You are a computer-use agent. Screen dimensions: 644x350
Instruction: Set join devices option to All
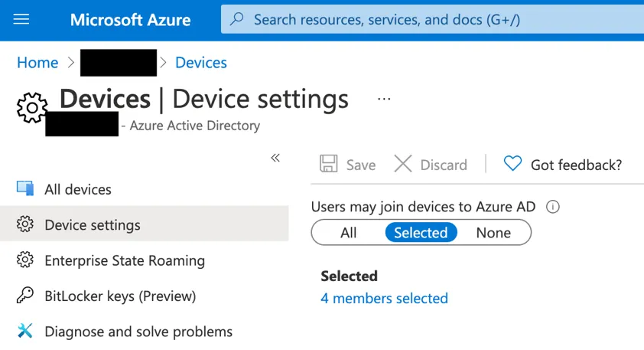coord(349,233)
